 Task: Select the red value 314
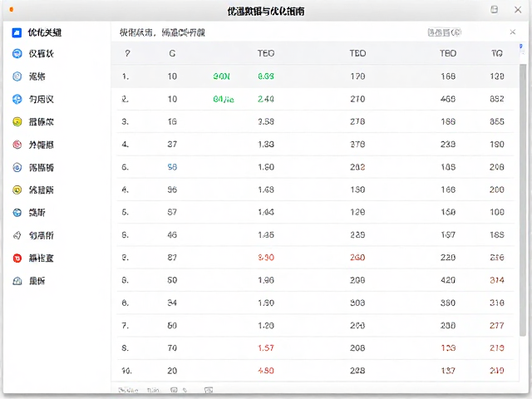(x=497, y=280)
